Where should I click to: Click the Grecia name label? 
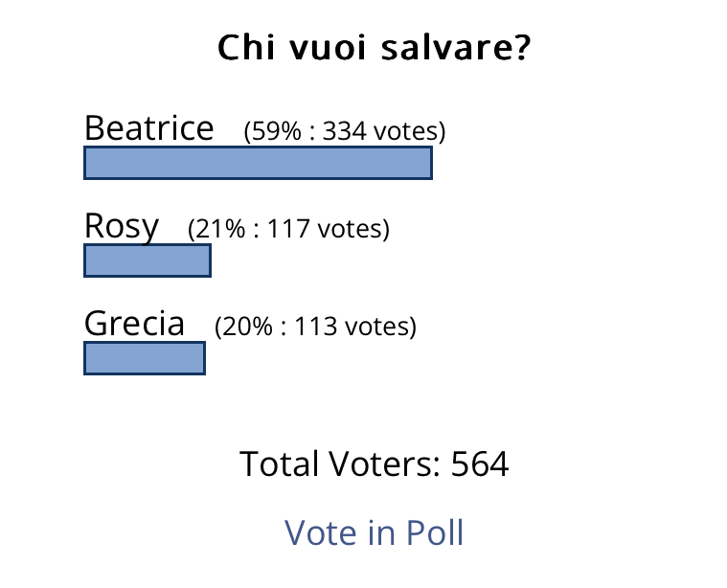[134, 324]
